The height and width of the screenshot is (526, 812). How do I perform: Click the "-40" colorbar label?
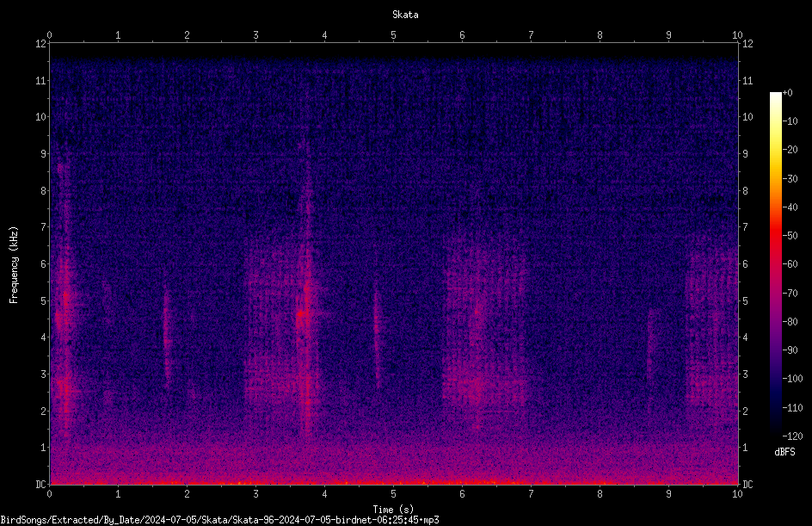790,207
